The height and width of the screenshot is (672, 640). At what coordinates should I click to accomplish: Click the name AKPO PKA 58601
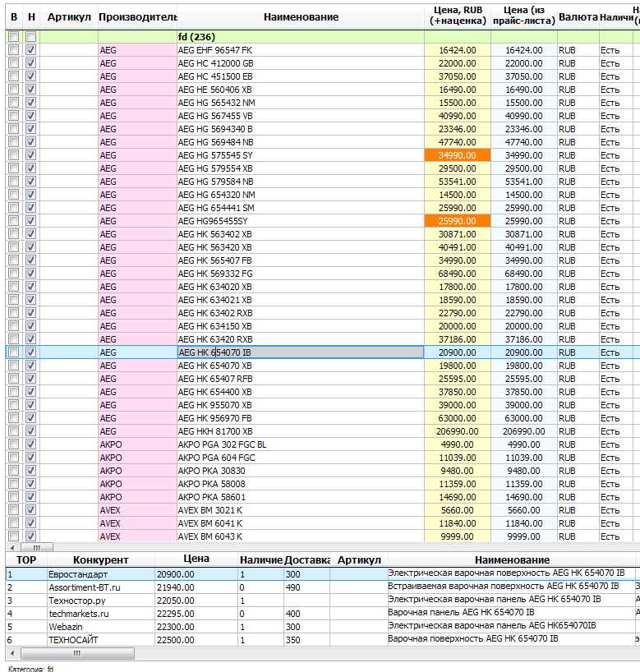click(x=211, y=497)
